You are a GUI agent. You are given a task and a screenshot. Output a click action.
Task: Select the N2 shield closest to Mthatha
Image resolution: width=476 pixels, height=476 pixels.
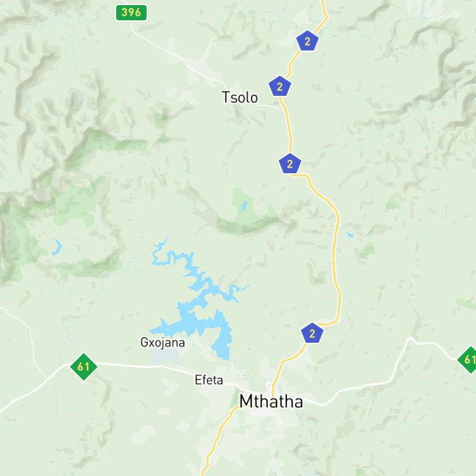point(312,333)
